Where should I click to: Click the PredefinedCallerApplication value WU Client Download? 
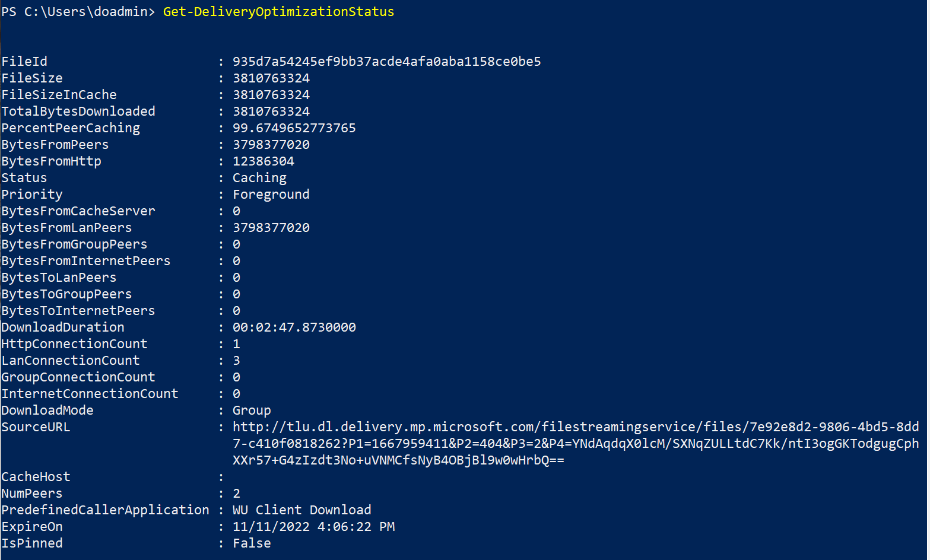(301, 510)
